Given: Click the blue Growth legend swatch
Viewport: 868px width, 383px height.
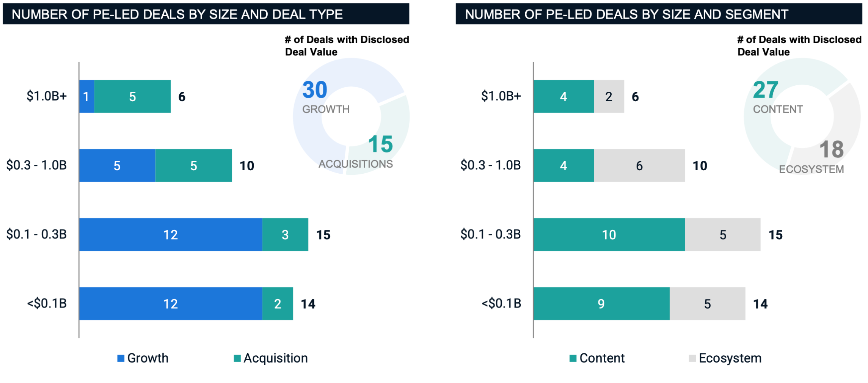Looking at the screenshot, I should tap(121, 358).
